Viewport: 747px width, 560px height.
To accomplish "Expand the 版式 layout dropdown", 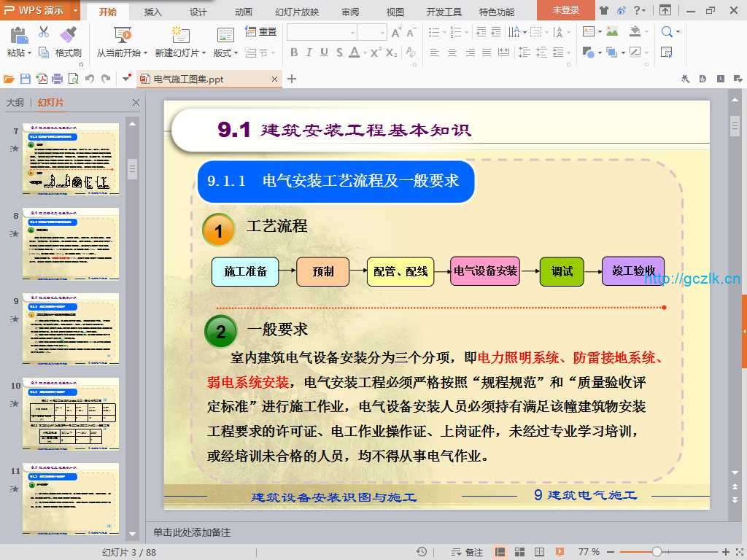I will (x=236, y=53).
